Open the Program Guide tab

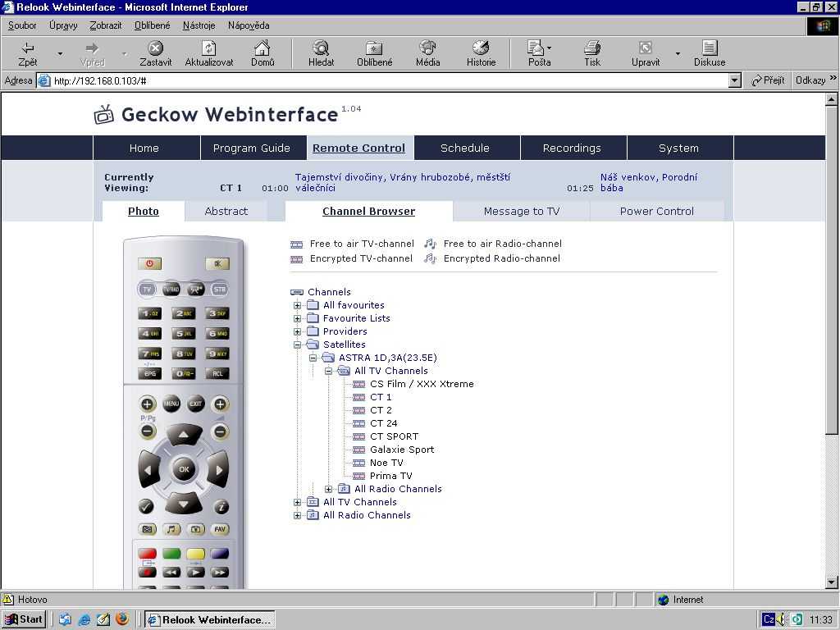click(252, 148)
